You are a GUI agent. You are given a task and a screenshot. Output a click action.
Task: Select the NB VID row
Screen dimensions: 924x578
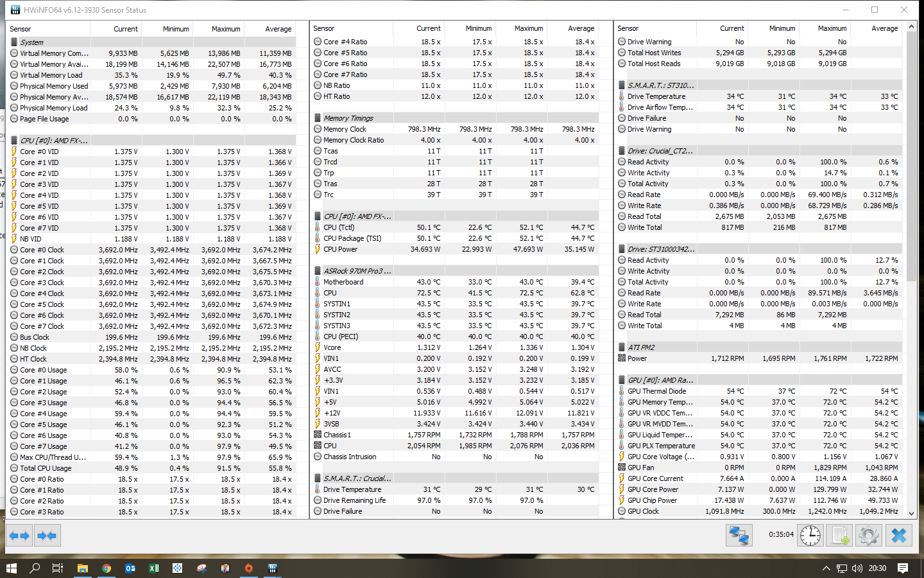[152, 239]
